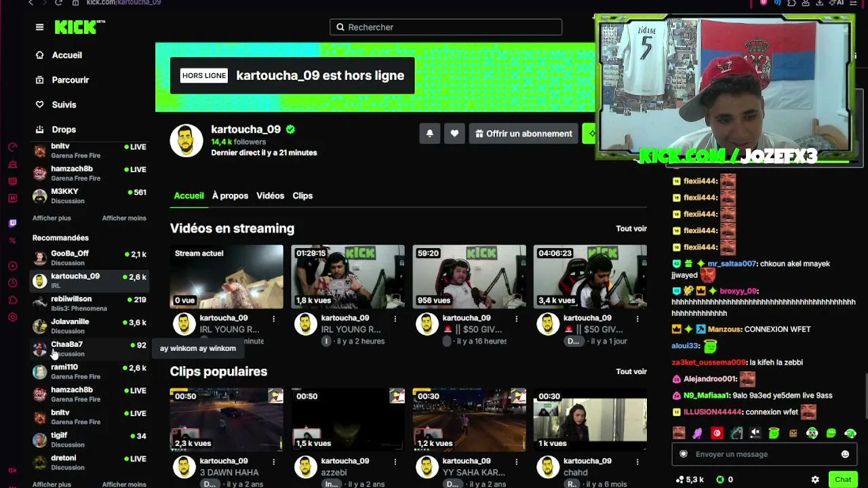Focus the Envoyer un message chat input
The image size is (868, 488).
coord(764,454)
